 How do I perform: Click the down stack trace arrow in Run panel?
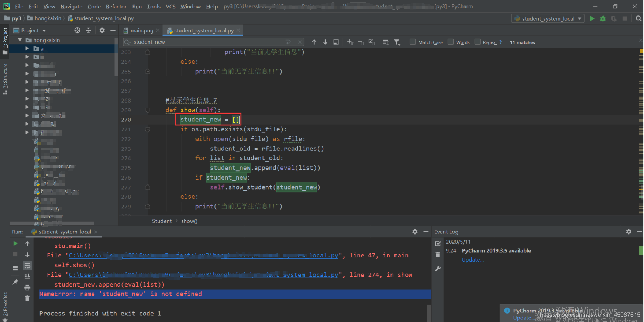click(x=27, y=255)
